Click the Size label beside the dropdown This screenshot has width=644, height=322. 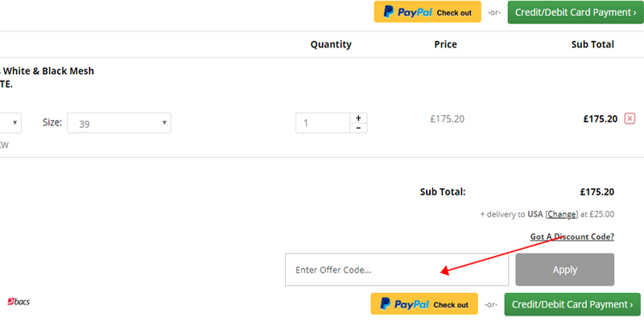[x=52, y=122]
